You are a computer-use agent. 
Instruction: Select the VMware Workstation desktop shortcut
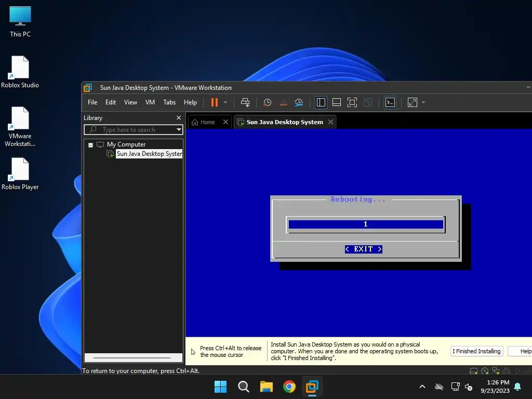(x=20, y=127)
